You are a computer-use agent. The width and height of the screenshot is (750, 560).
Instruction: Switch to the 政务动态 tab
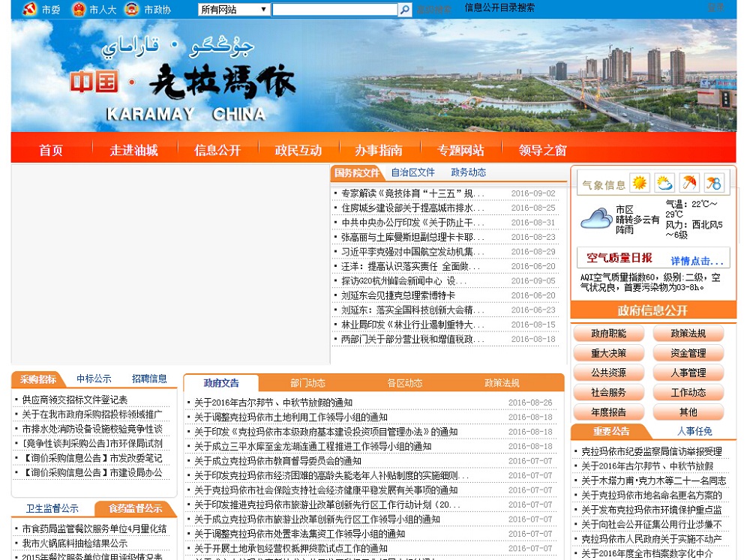pyautogui.click(x=468, y=172)
